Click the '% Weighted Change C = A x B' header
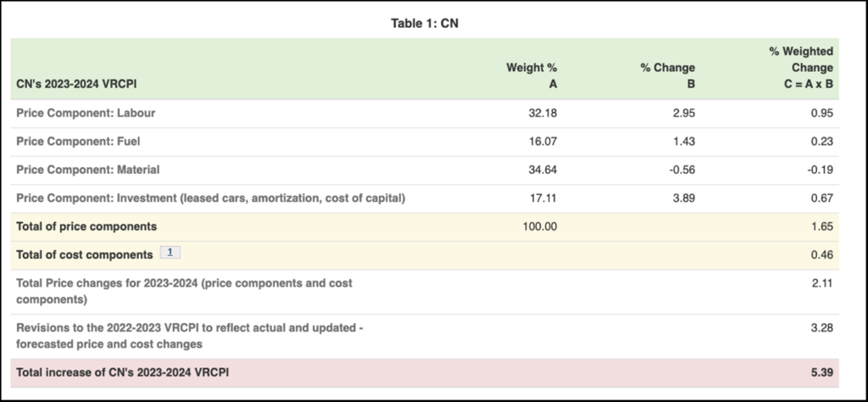 (x=801, y=68)
